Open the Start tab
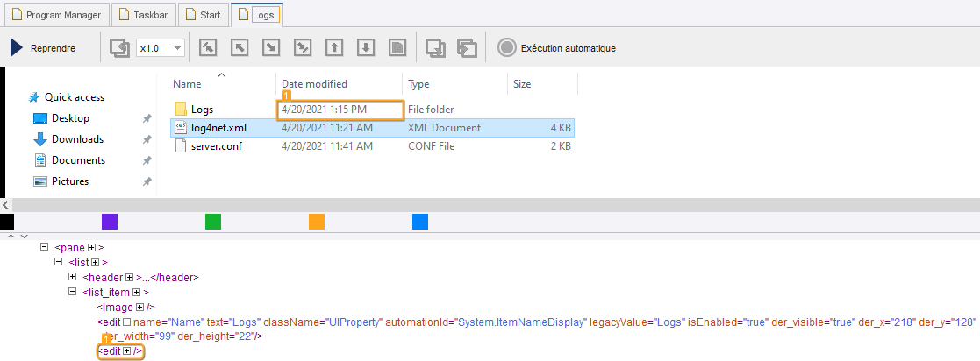Viewport: 980px width, 361px height. [x=202, y=15]
